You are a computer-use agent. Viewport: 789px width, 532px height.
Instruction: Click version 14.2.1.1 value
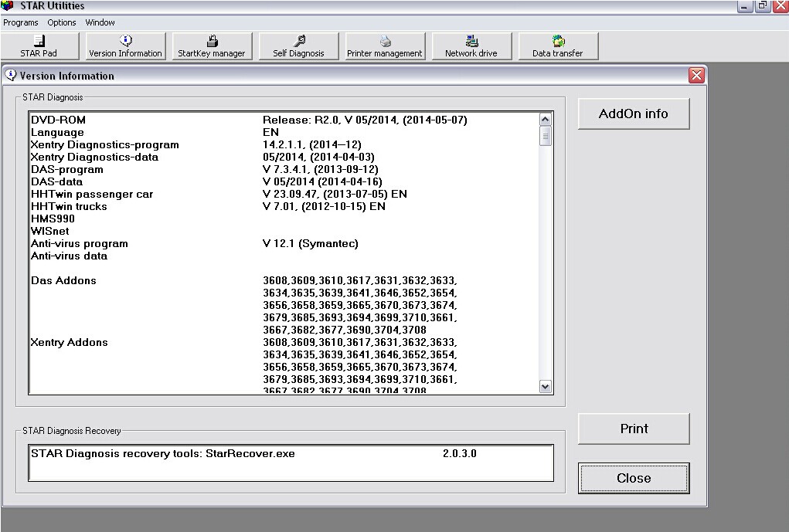tap(312, 145)
